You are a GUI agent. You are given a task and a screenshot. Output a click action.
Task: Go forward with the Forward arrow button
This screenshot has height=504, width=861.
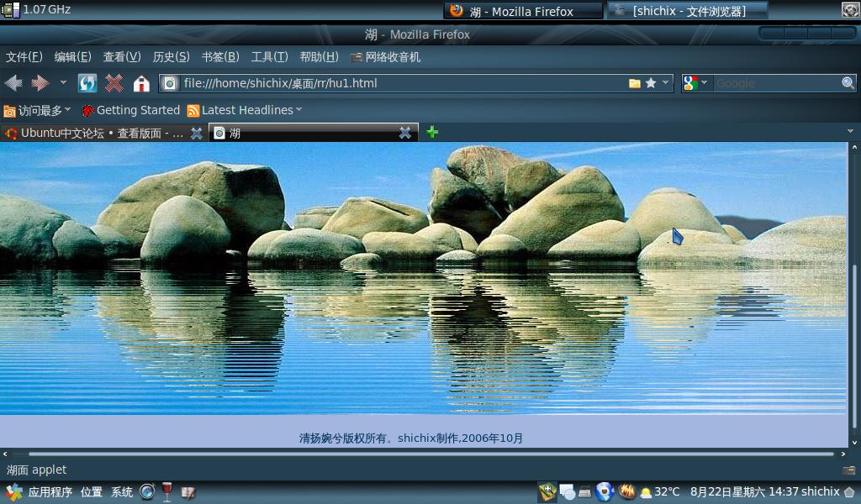click(x=40, y=83)
